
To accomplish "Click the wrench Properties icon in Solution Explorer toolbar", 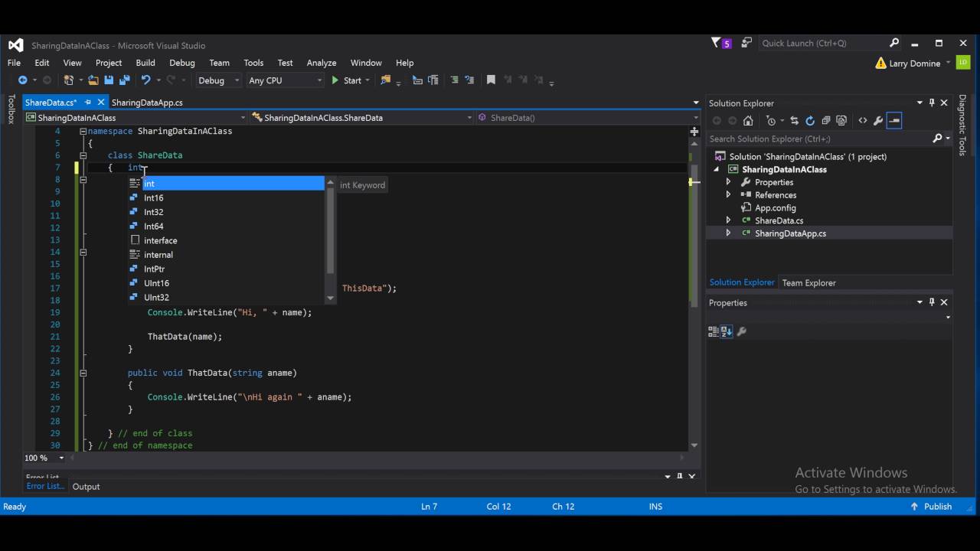I will pos(878,120).
